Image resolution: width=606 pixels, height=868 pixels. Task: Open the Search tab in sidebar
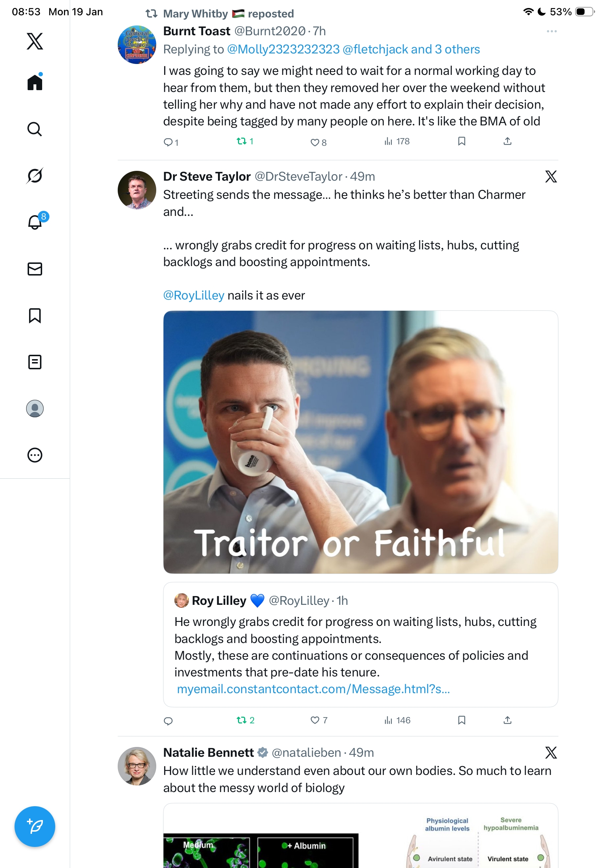pos(35,129)
